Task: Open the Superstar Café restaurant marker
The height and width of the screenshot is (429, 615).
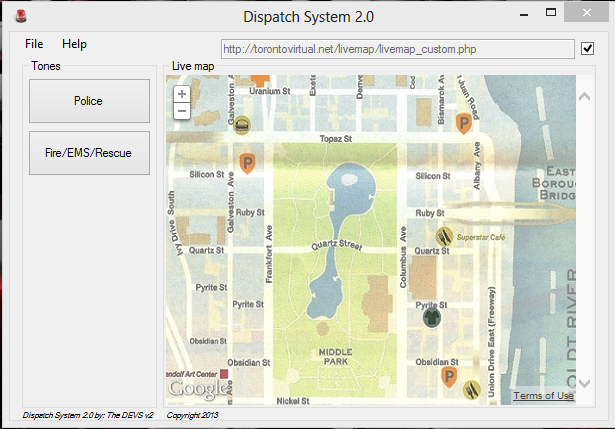Action: (x=444, y=237)
